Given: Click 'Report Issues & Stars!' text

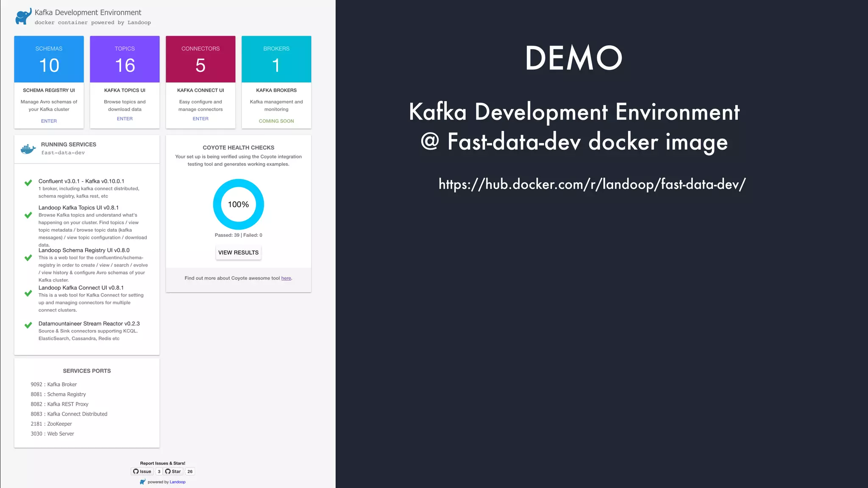Looking at the screenshot, I should click(163, 463).
